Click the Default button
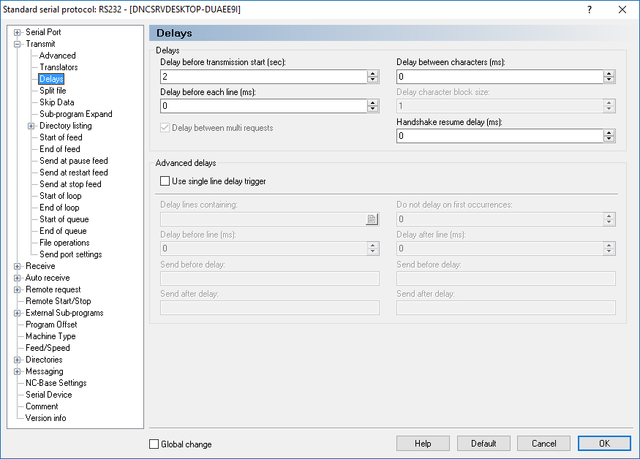Viewport: 640px width, 459px height. click(484, 443)
